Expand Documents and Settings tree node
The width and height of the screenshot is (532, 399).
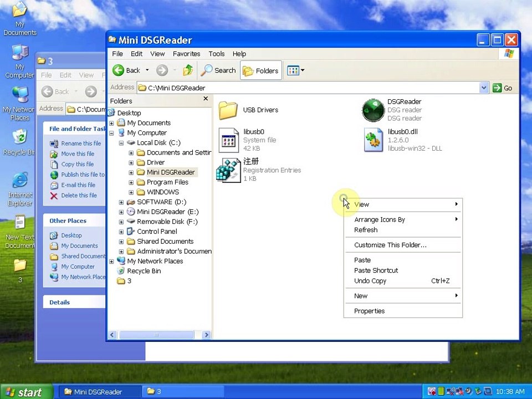[x=131, y=153]
